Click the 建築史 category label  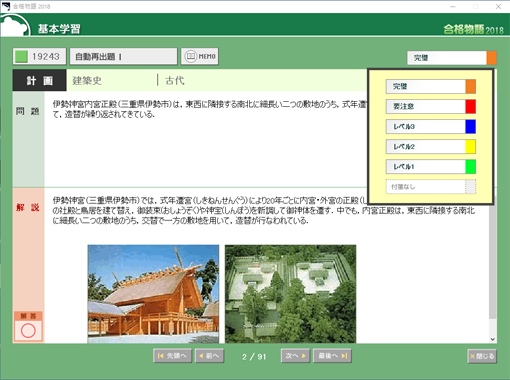(87, 80)
